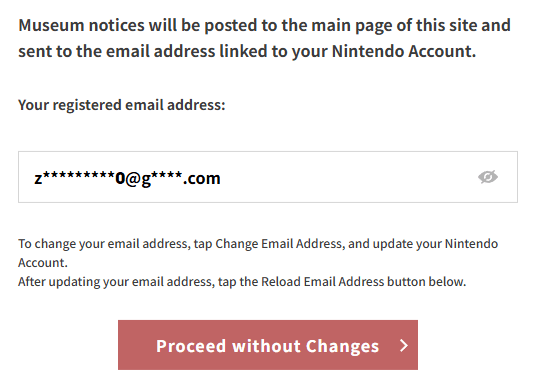Reveal the masked email with the eye icon

[x=488, y=177]
